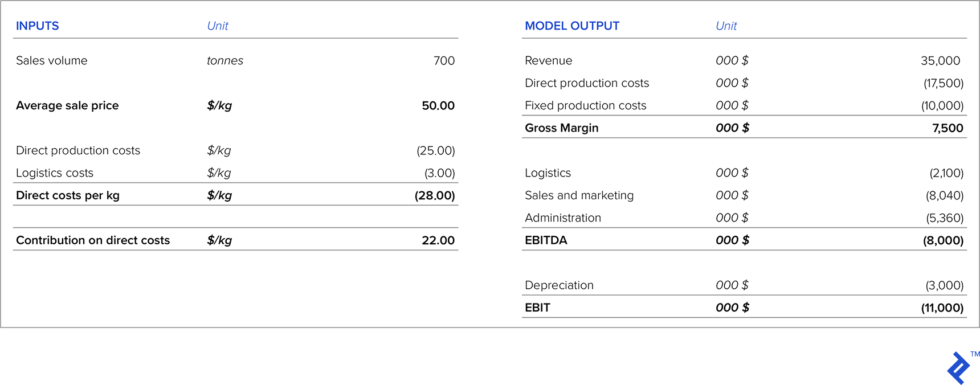Select the Revenue value 35,000
Image resolution: width=980 pixels, height=385 pixels.
940,61
